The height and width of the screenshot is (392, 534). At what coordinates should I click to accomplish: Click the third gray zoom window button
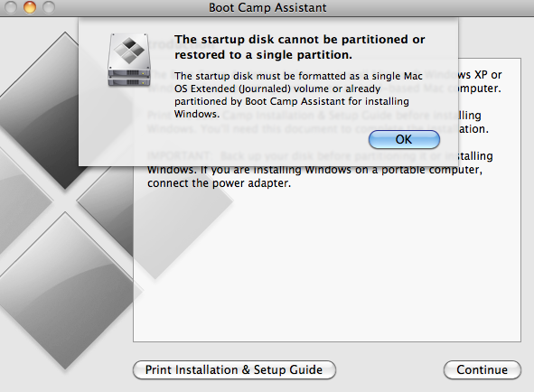[x=49, y=7]
